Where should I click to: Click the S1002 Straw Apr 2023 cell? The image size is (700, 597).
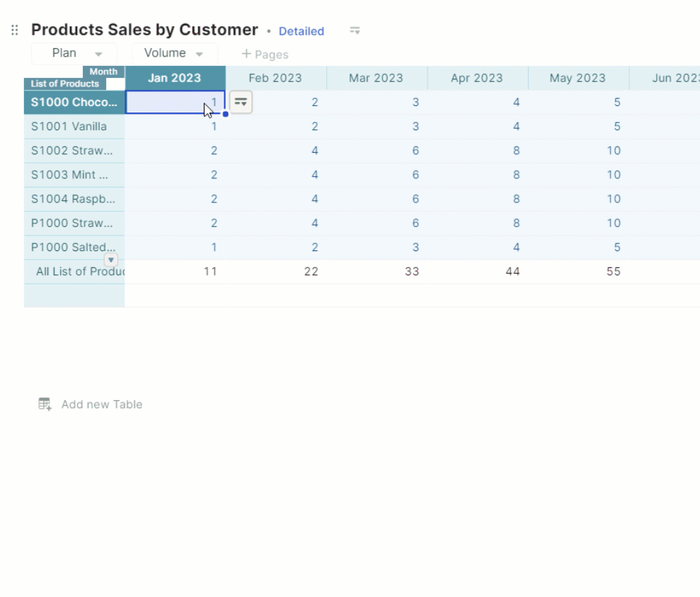(478, 151)
